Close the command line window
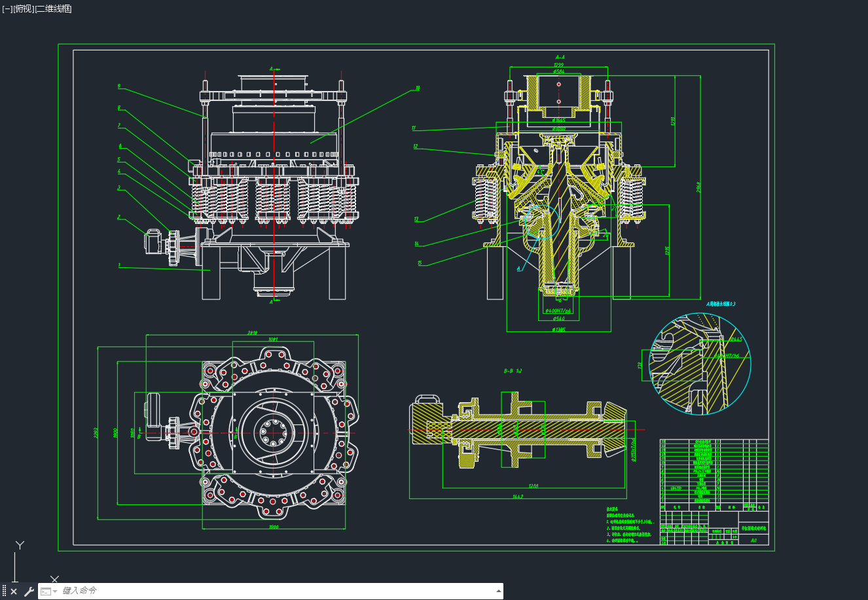 14,591
